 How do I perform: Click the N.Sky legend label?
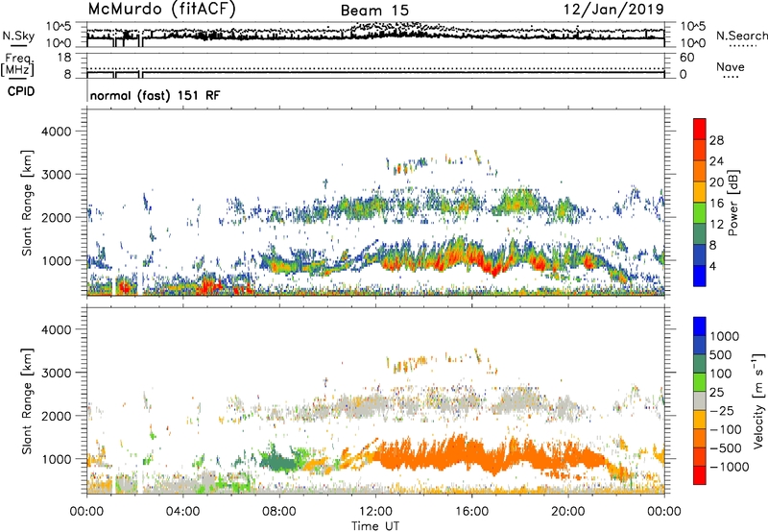[18, 36]
